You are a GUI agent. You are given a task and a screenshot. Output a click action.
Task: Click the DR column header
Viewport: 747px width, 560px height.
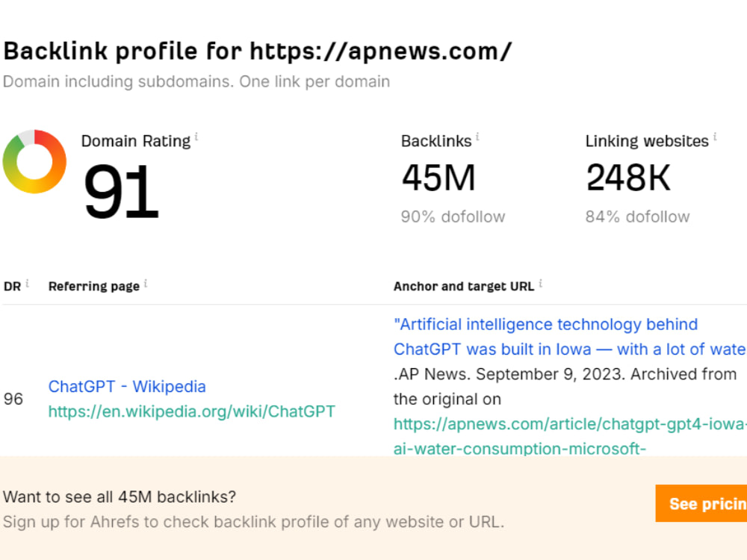point(13,286)
